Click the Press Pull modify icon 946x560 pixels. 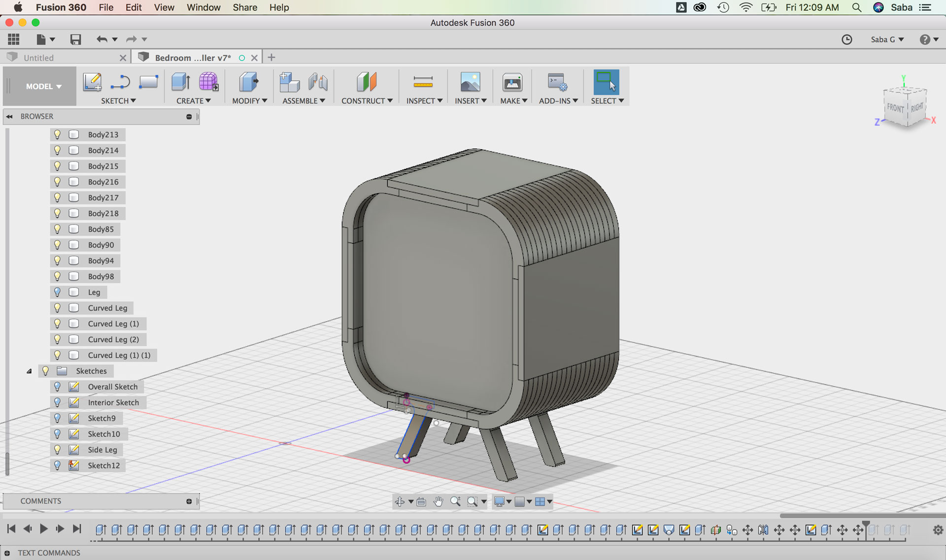[248, 82]
